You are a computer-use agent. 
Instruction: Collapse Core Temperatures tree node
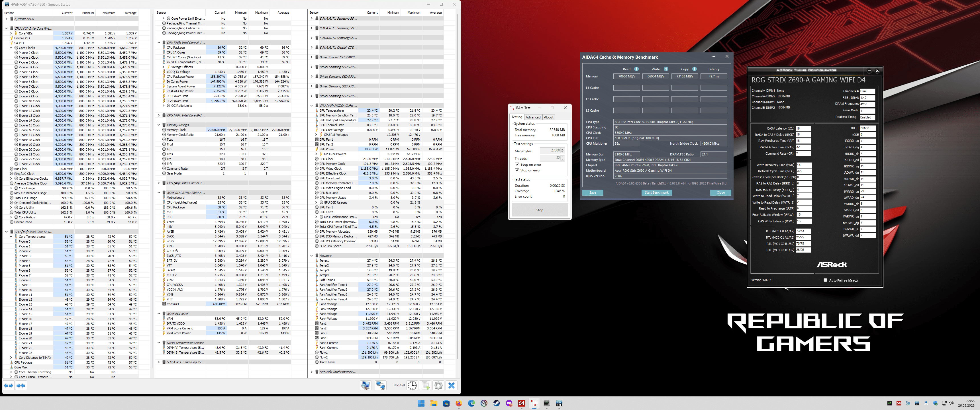pos(11,237)
